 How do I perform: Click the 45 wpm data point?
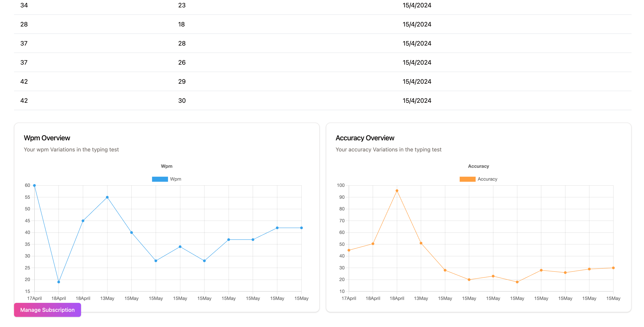(83, 221)
